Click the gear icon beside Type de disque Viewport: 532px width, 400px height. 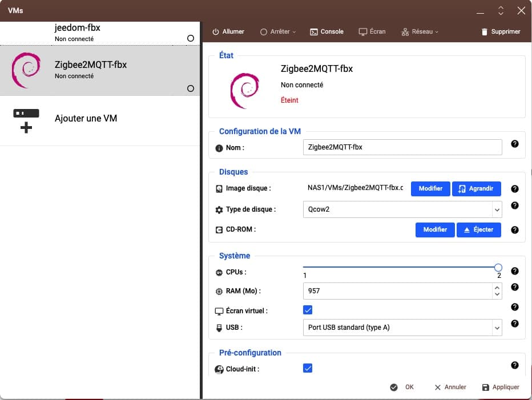click(219, 210)
